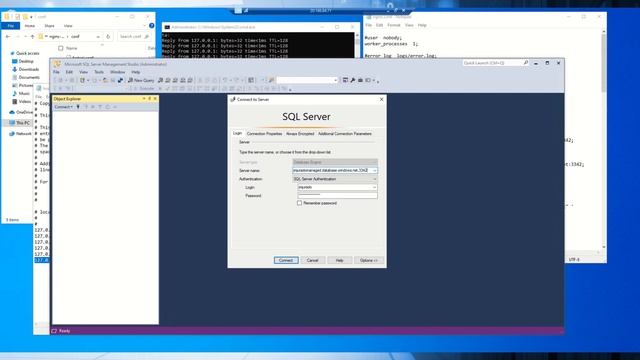The image size is (640, 360).
Task: Tick the Remember password checkbox
Action: pyautogui.click(x=299, y=203)
